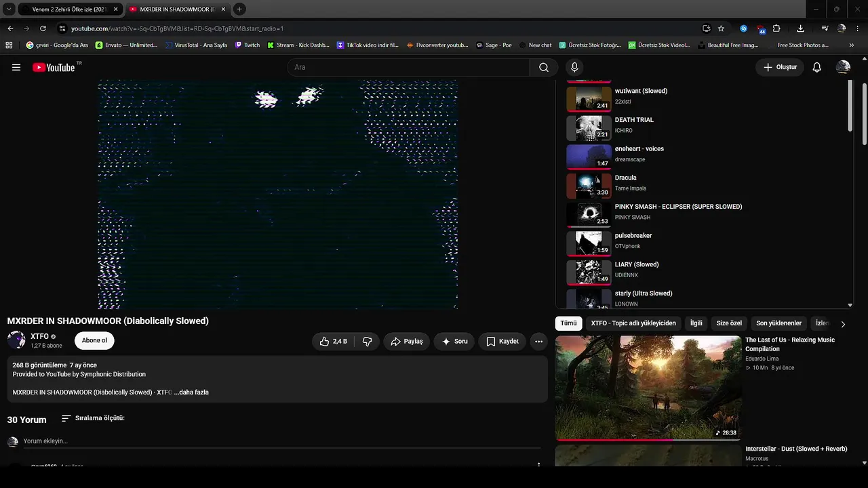Image resolution: width=868 pixels, height=488 pixels.
Task: Show more bookmarks with the overflow chevron
Action: coord(851,45)
